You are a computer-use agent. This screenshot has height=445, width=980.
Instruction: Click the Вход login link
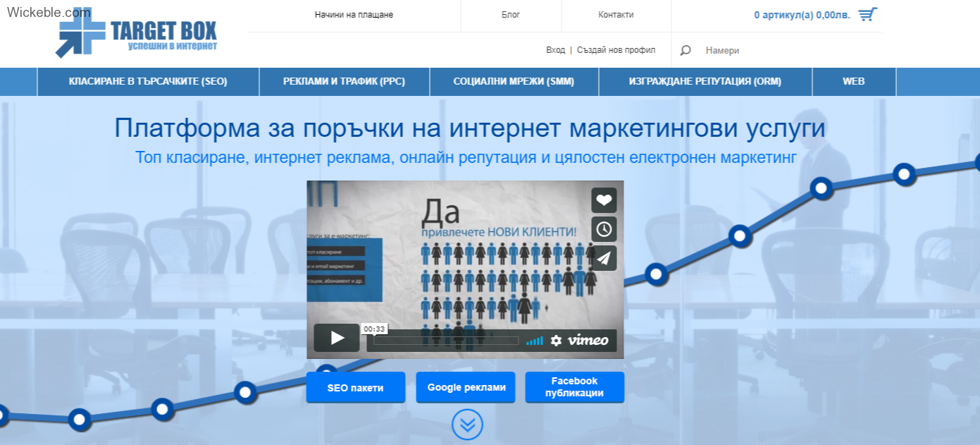[x=555, y=50]
